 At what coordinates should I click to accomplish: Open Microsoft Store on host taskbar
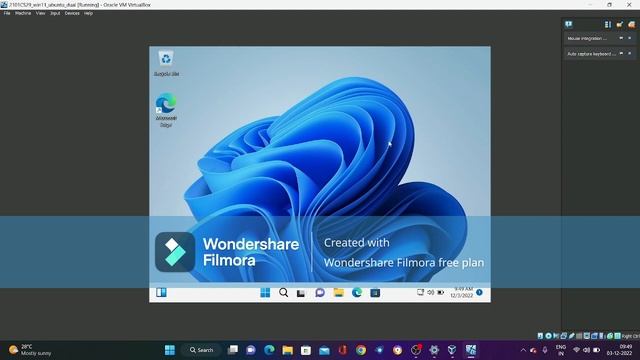[x=306, y=350]
